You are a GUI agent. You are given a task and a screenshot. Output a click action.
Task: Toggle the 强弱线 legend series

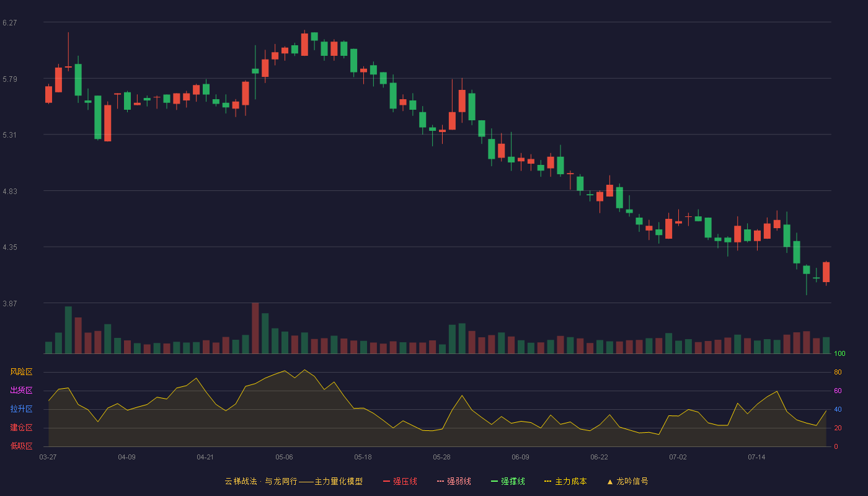click(454, 481)
